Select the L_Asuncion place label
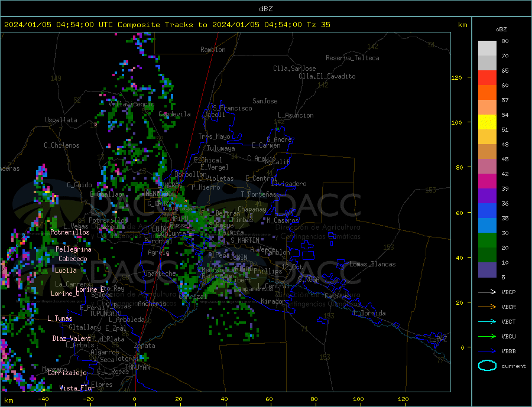The image size is (532, 407). pos(296,115)
